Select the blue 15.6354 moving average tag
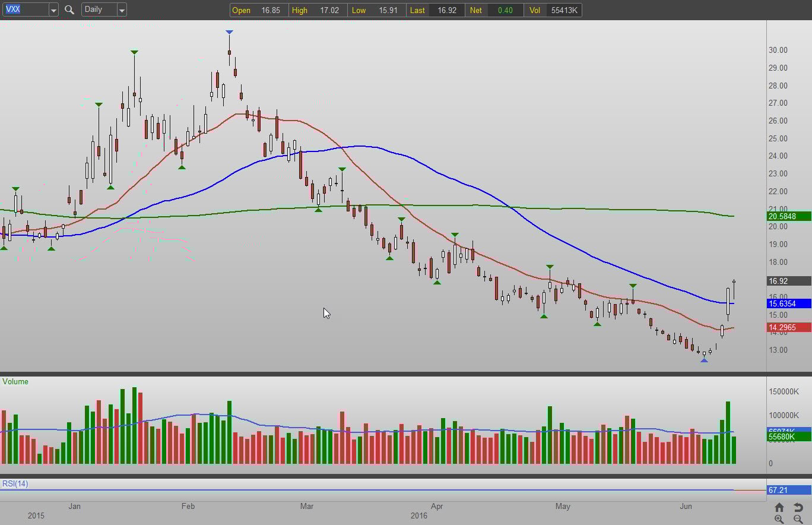This screenshot has height=525, width=812. (x=789, y=303)
